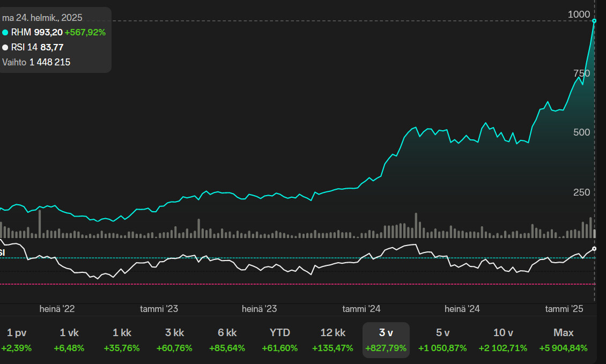Select the 3 kk period
The image size is (606, 364).
tap(174, 340)
